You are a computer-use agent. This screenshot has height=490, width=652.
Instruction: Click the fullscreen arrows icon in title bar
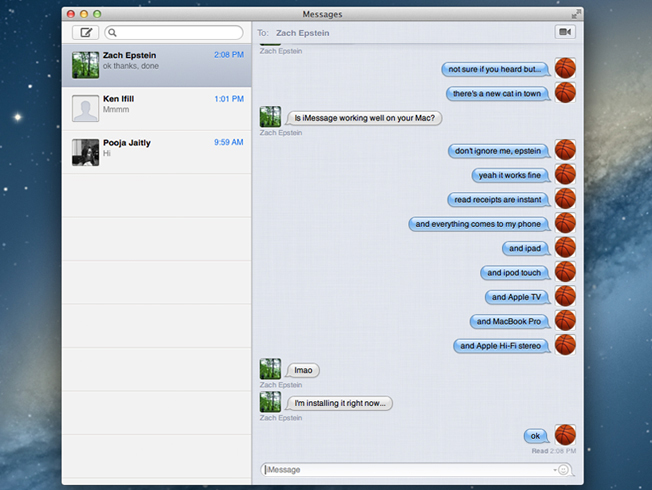[575, 14]
